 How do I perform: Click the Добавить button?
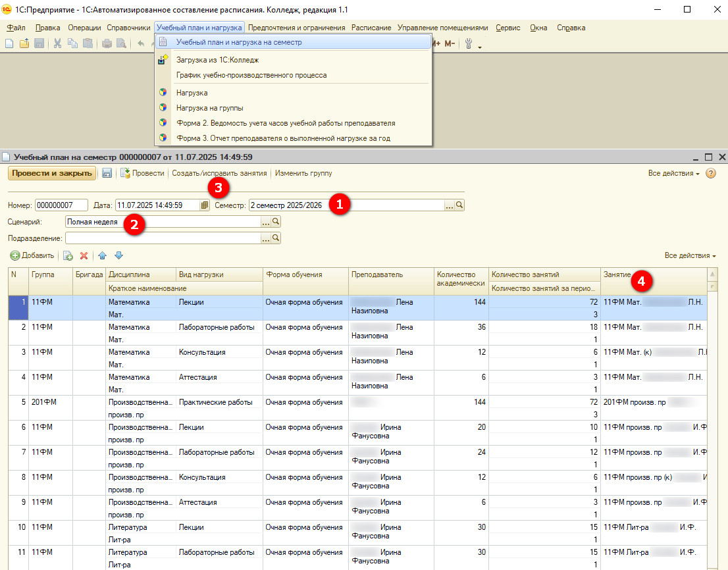point(32,255)
